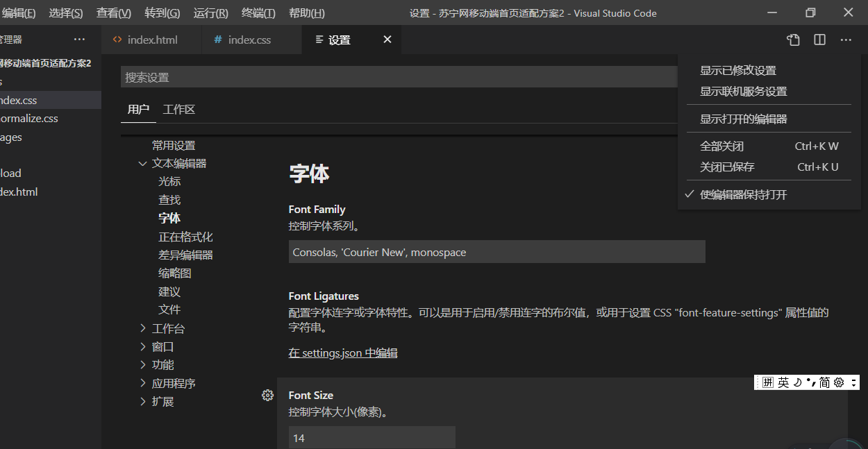Click the split editor icon
868x449 pixels.
[x=820, y=40]
